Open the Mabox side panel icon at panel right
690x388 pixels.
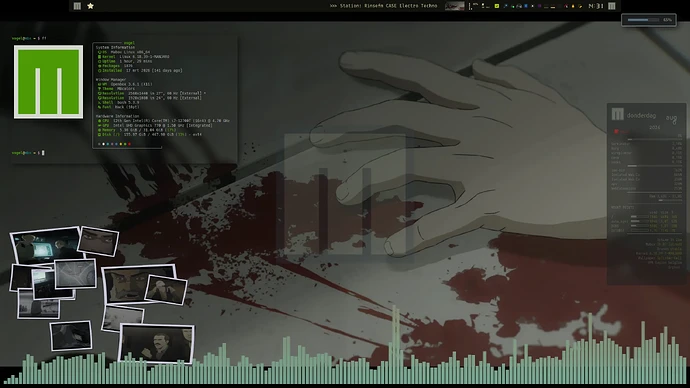coord(612,6)
